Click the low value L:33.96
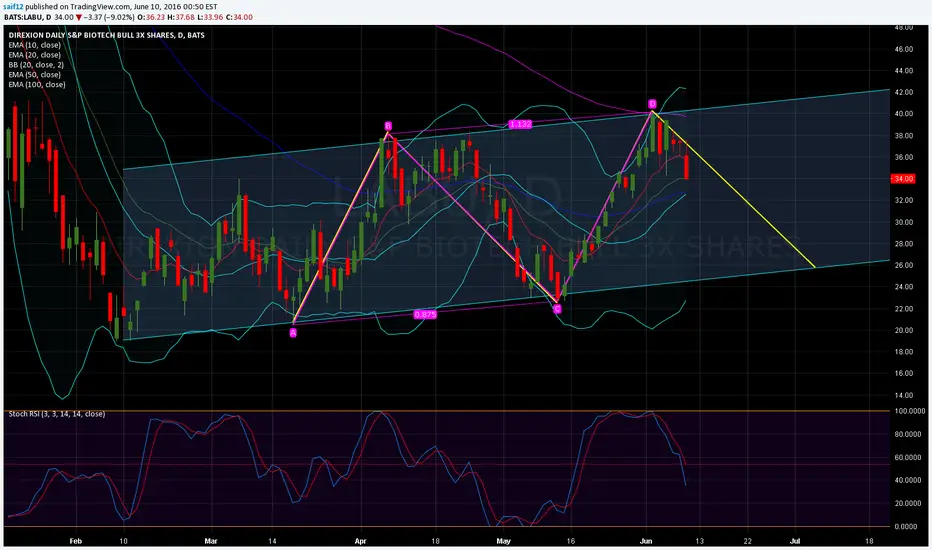 click(x=210, y=17)
